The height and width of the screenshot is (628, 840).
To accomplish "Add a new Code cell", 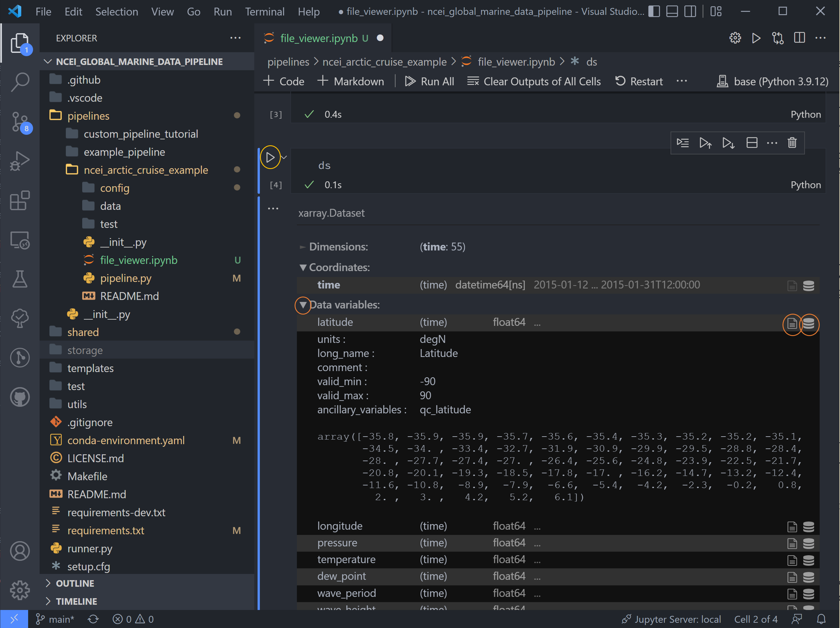I will [x=284, y=81].
